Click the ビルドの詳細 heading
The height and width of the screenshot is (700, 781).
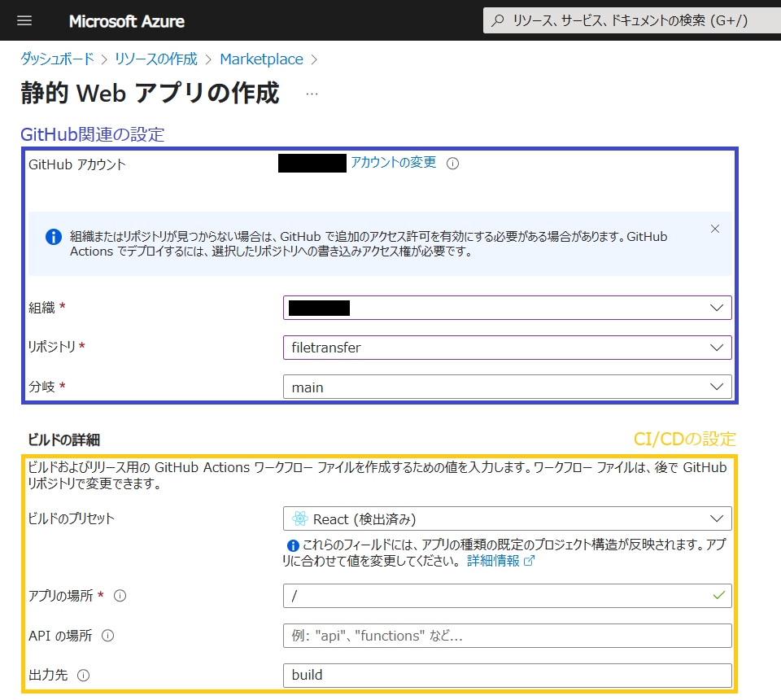click(63, 440)
